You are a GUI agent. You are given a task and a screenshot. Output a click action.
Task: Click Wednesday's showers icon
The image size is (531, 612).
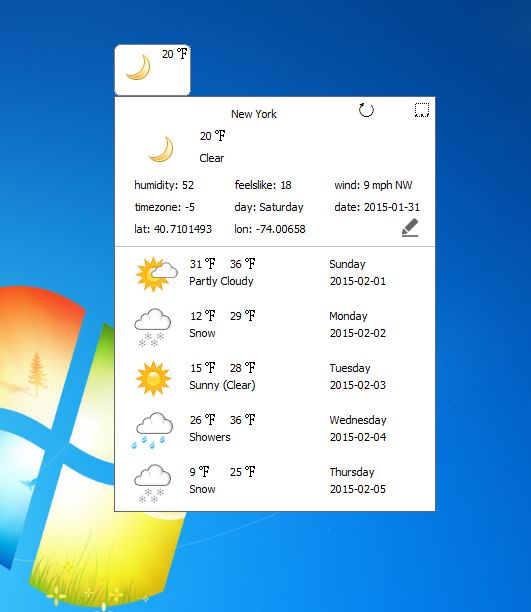click(152, 430)
